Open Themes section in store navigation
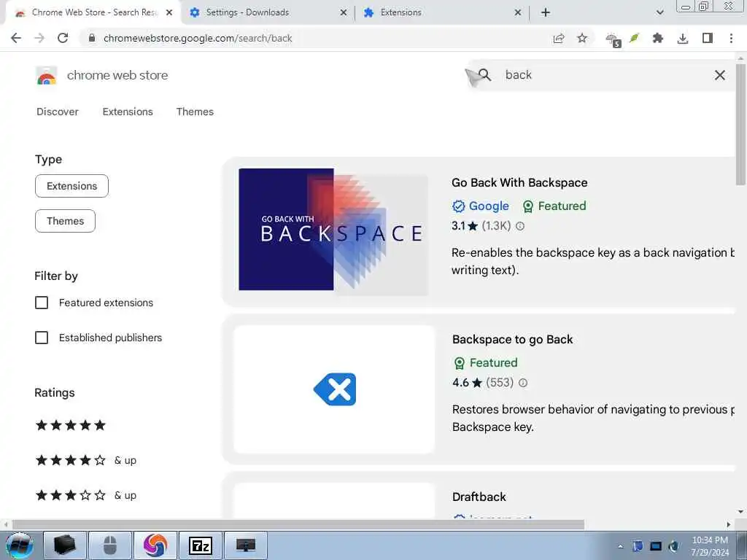 (x=195, y=112)
